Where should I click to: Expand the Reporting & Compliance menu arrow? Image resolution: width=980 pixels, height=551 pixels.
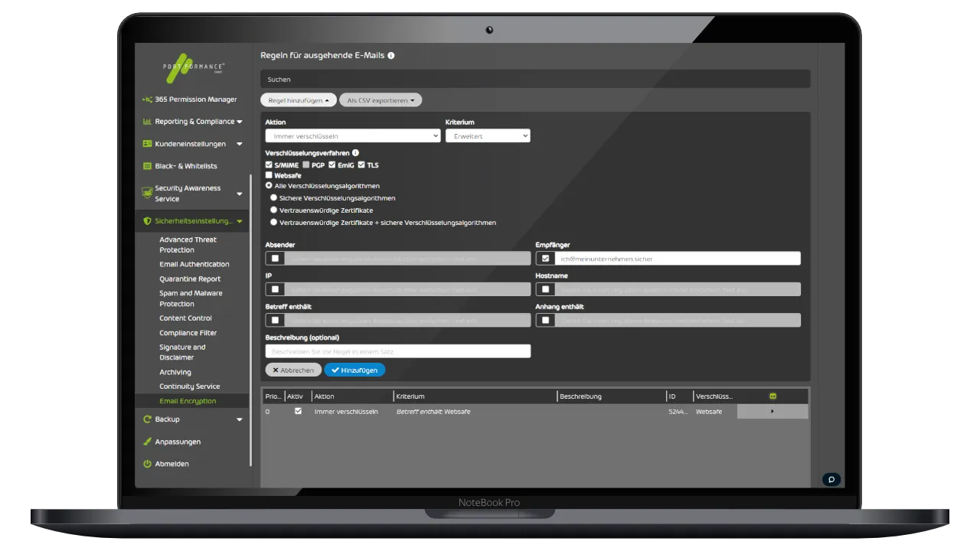240,122
